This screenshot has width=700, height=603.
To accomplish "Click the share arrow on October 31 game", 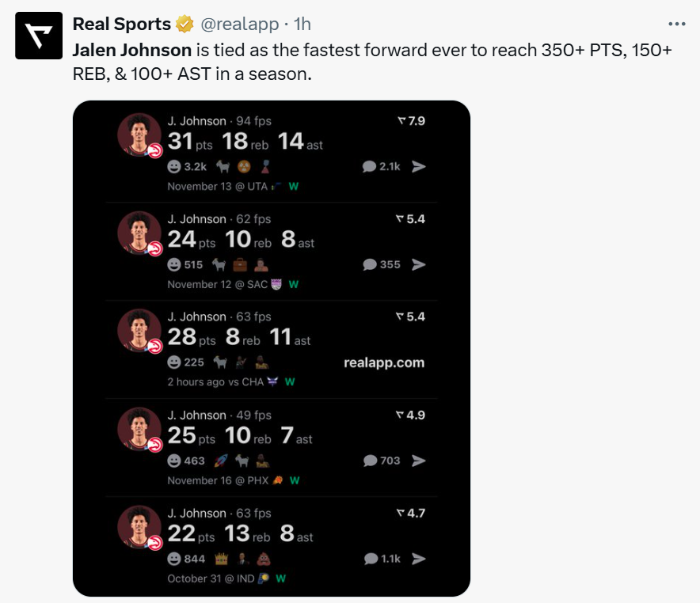I will point(419,559).
